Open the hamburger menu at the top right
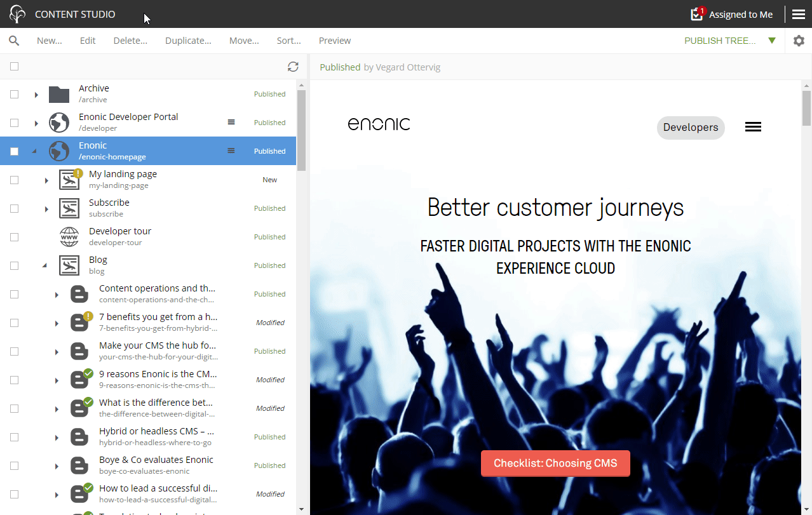 tap(799, 14)
